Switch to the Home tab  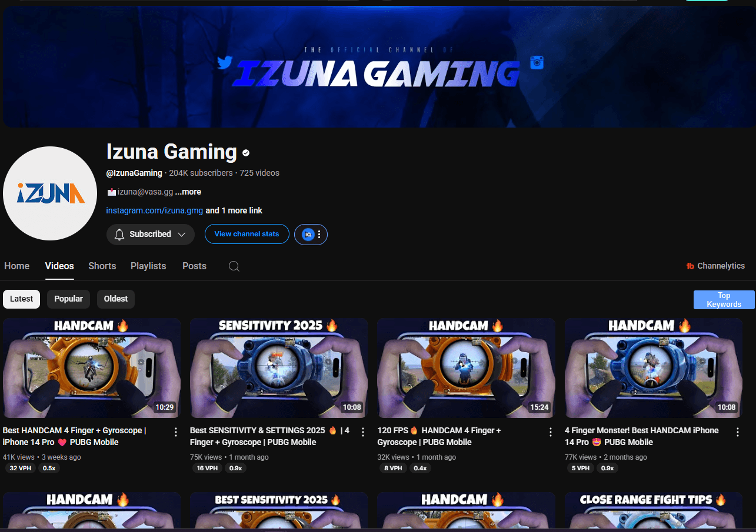(x=16, y=266)
